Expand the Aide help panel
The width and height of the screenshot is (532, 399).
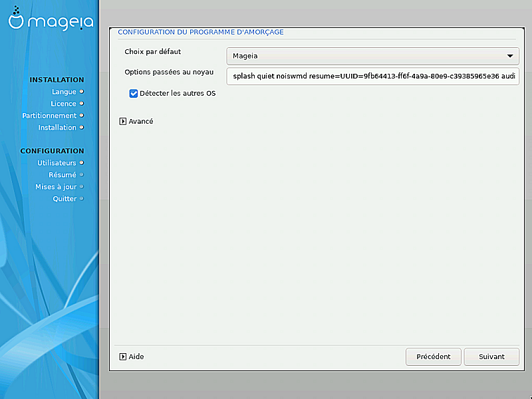pyautogui.click(x=123, y=356)
